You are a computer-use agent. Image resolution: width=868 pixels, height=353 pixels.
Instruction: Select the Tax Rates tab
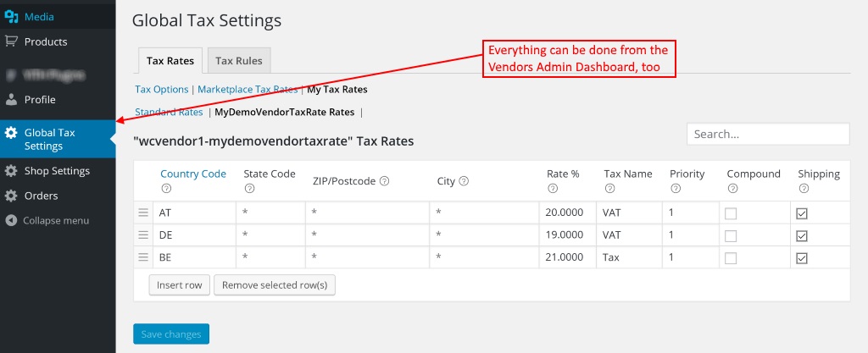click(x=170, y=61)
